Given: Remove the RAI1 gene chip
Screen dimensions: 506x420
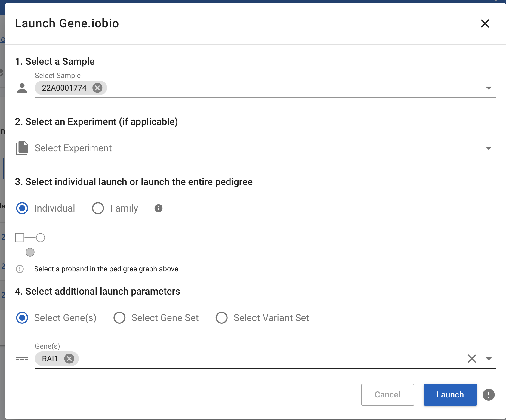Looking at the screenshot, I should [69, 359].
